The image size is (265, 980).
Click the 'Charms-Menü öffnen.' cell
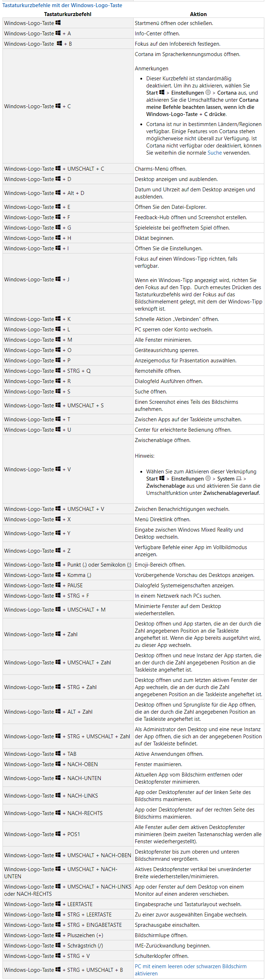point(198,169)
